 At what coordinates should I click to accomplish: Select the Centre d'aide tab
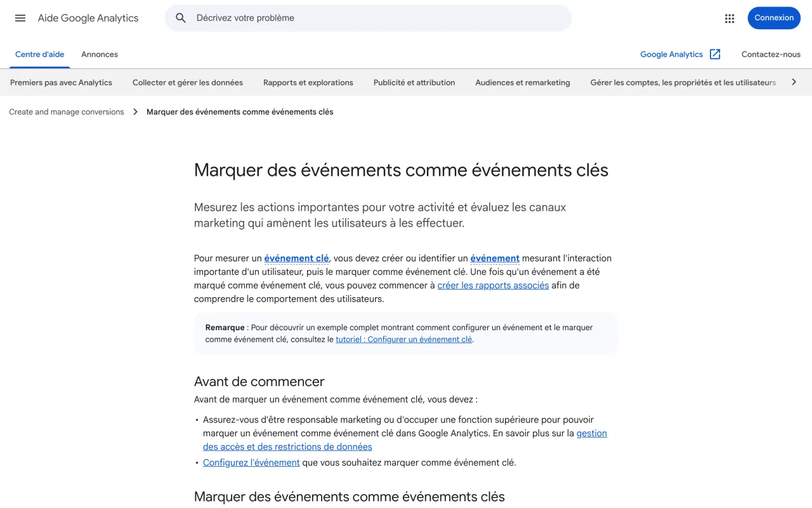point(40,55)
